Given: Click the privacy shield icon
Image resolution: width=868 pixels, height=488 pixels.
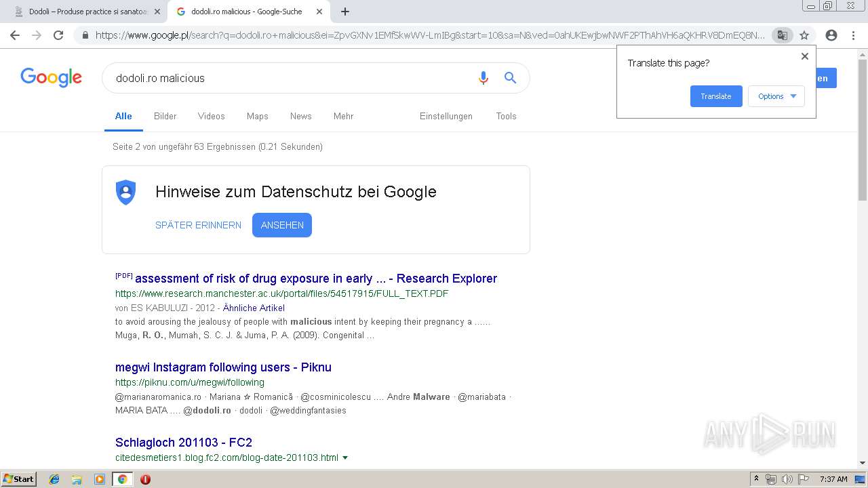Looking at the screenshot, I should pyautogui.click(x=126, y=192).
